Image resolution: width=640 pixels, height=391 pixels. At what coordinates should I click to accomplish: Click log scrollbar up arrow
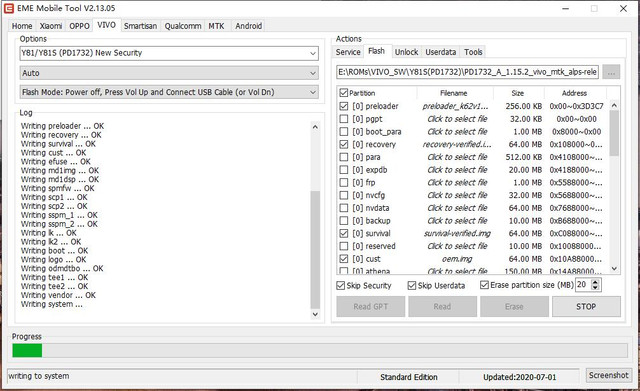(315, 127)
